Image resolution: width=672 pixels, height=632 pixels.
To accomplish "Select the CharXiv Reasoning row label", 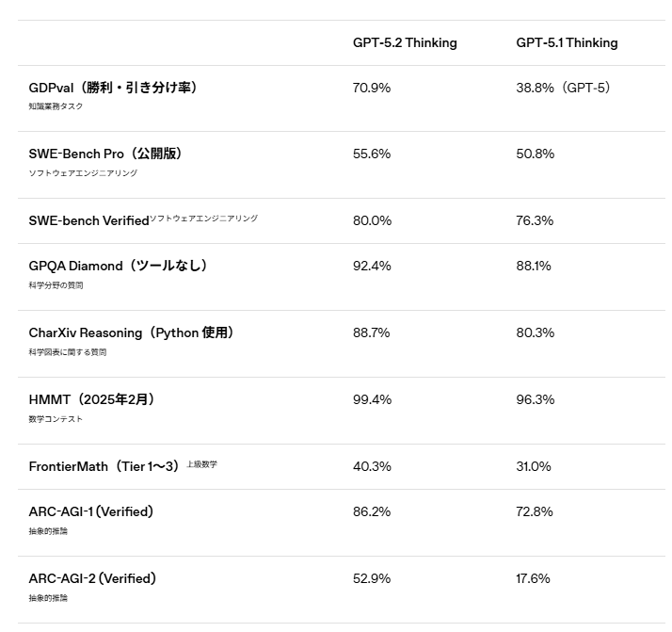I will (x=131, y=332).
